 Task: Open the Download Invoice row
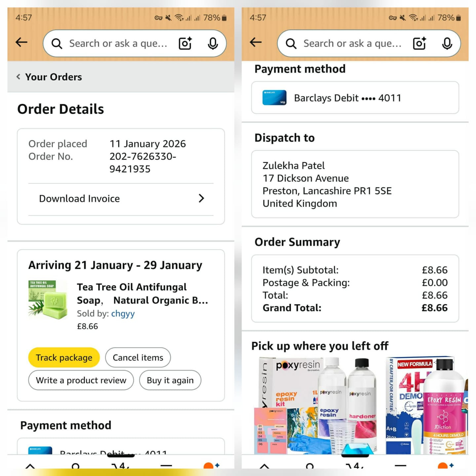[121, 199]
